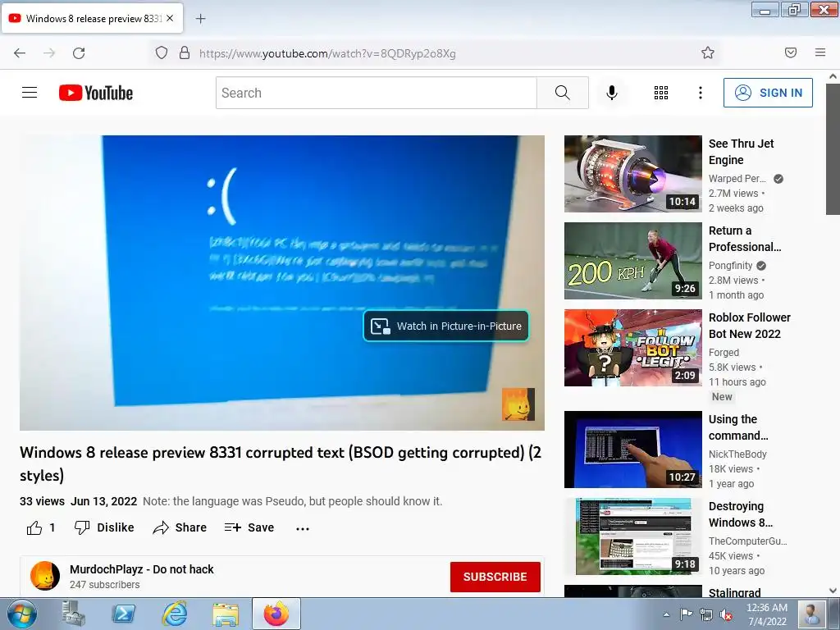Toggle Watch in Picture-in-Picture

pyautogui.click(x=445, y=326)
